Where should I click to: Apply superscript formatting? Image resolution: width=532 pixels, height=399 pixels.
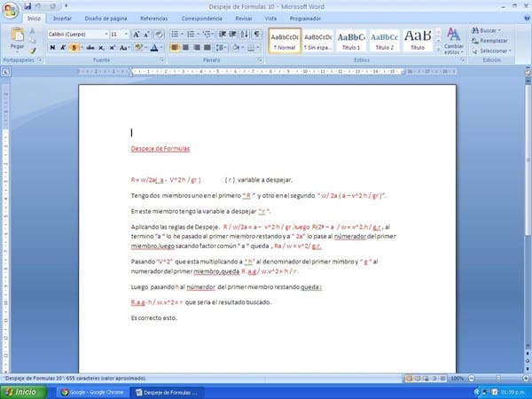pyautogui.click(x=112, y=48)
